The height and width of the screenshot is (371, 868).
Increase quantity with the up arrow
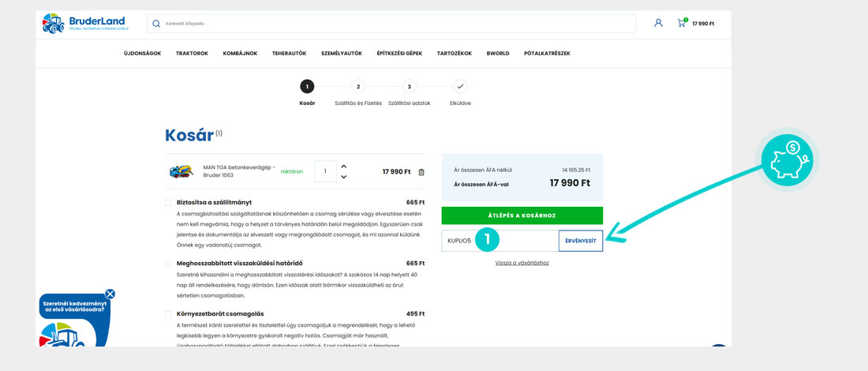(344, 167)
